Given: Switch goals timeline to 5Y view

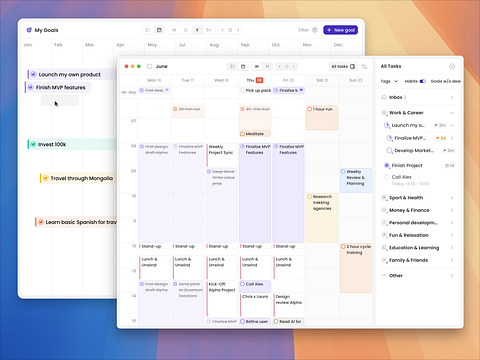Looking at the screenshot, I should 209,30.
